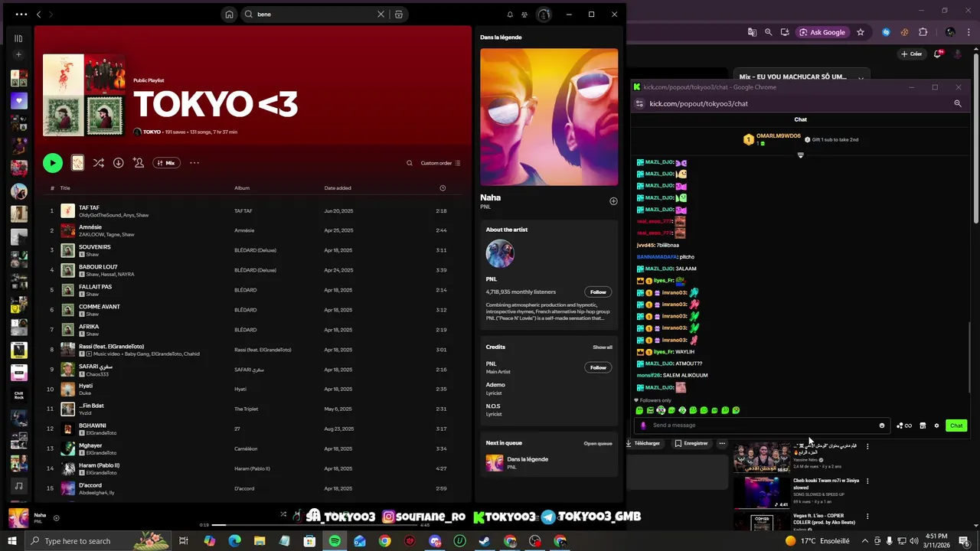Image resolution: width=980 pixels, height=551 pixels.
Task: Open the YouTube notifications bell
Action: (938, 54)
